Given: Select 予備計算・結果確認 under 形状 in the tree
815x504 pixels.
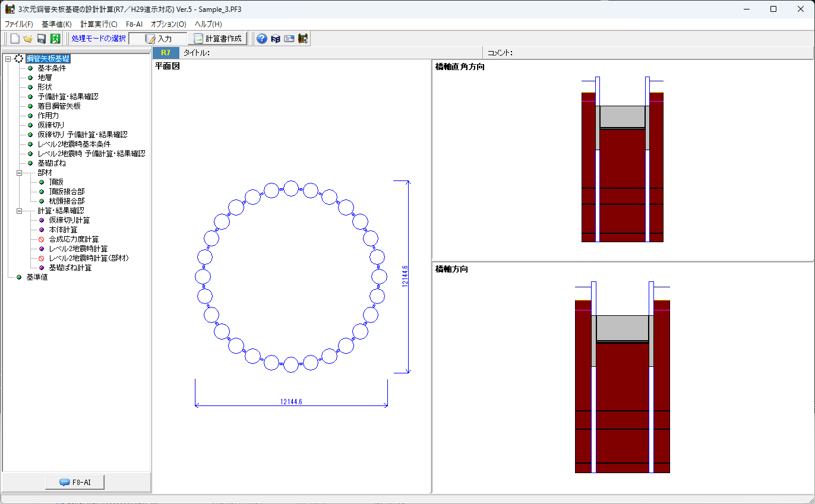Looking at the screenshot, I should 68,97.
